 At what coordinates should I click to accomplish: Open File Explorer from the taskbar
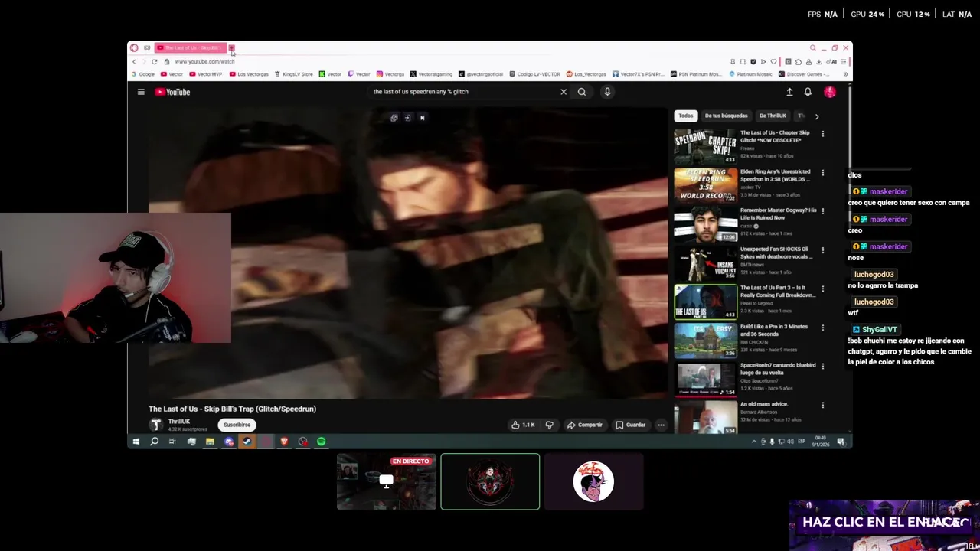[210, 442]
